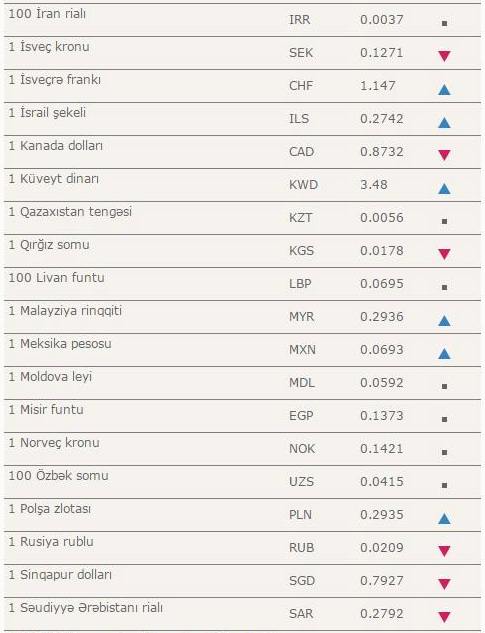This screenshot has height=633, width=485.
Task: Click the blue up arrow beside MXN
Action: coord(444,354)
